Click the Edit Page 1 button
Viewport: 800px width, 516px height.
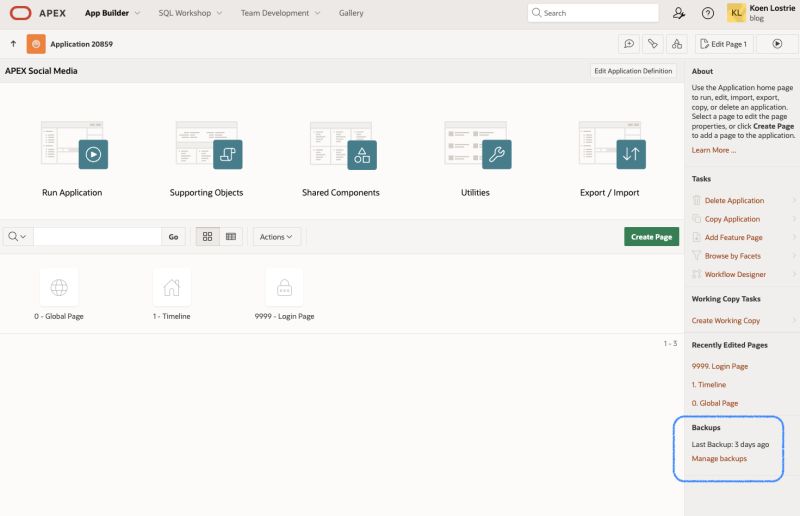tap(723, 44)
